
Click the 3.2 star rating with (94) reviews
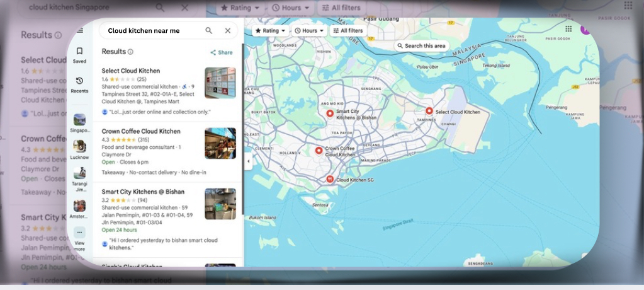125,200
